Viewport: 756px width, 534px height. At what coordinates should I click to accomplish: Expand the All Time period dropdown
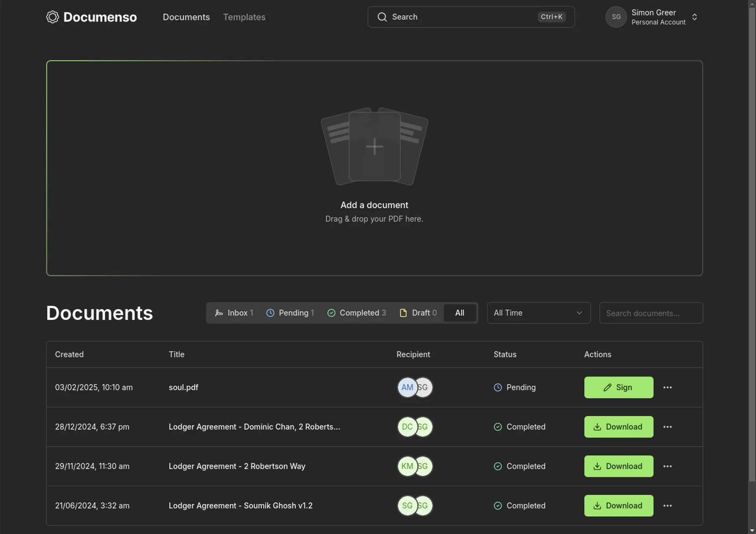[x=538, y=313]
